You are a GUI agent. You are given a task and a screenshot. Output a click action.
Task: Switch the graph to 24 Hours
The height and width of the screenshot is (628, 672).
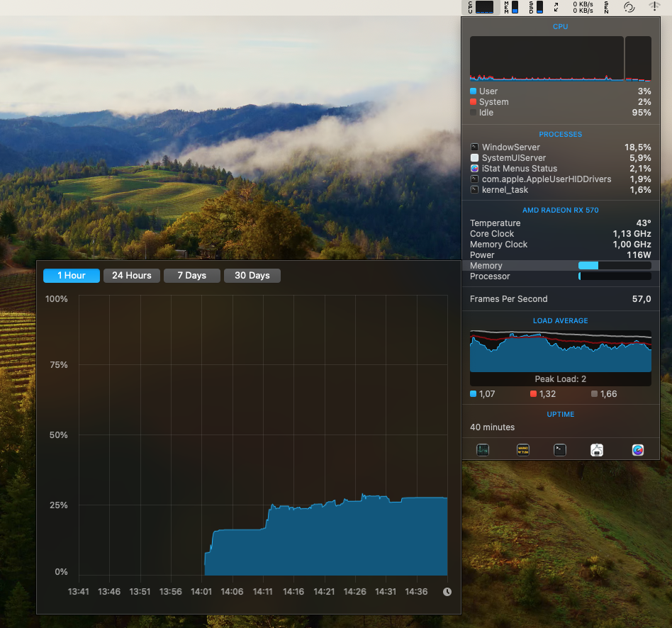(x=131, y=276)
